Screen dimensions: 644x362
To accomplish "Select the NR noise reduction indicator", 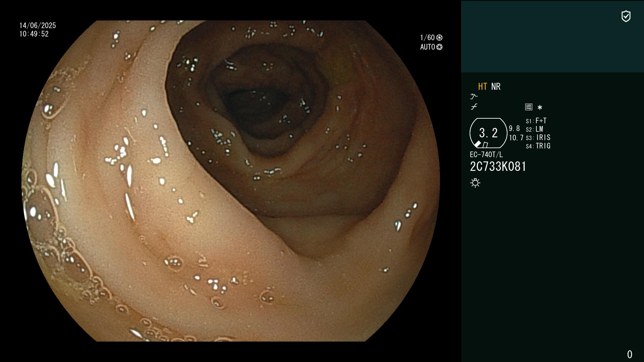I will [x=496, y=86].
